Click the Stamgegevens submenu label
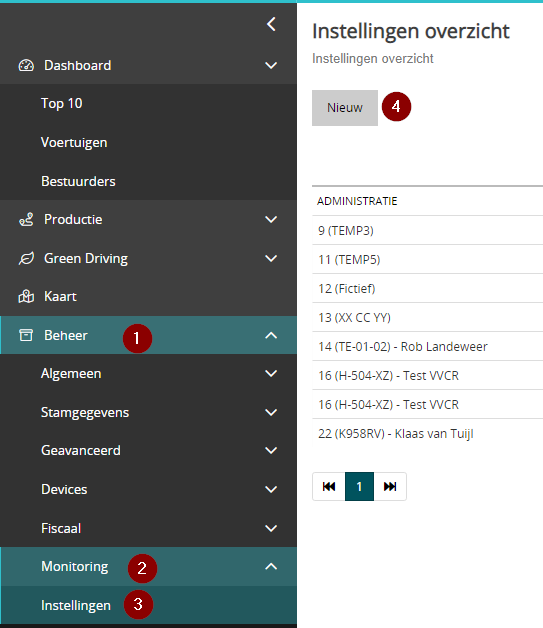543x628 pixels. click(85, 412)
